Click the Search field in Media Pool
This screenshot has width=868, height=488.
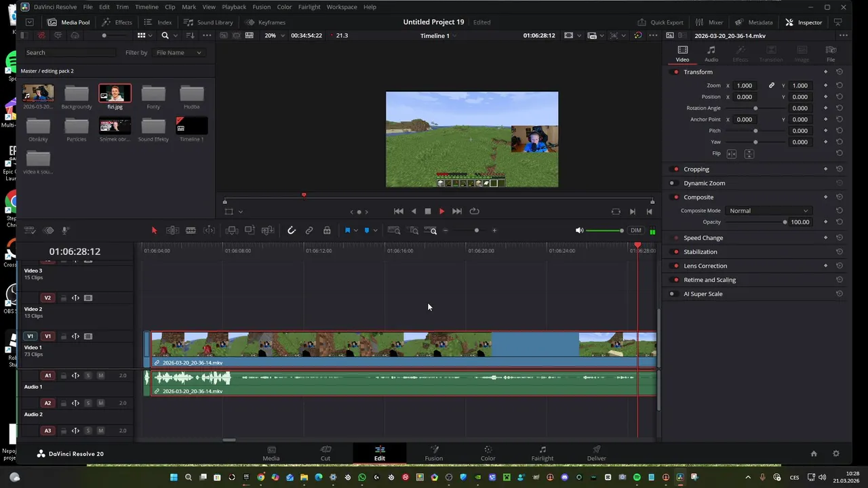pyautogui.click(x=71, y=52)
